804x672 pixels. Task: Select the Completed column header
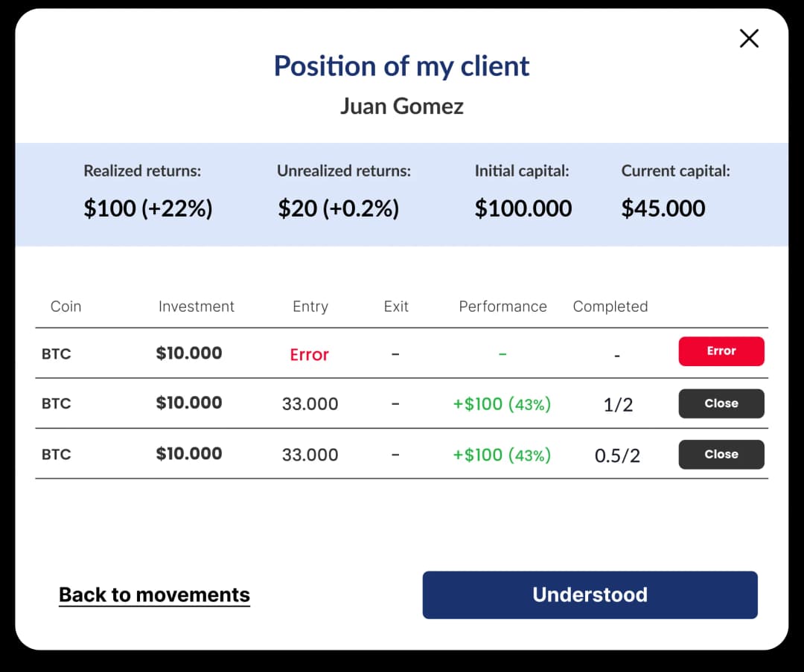(x=610, y=306)
